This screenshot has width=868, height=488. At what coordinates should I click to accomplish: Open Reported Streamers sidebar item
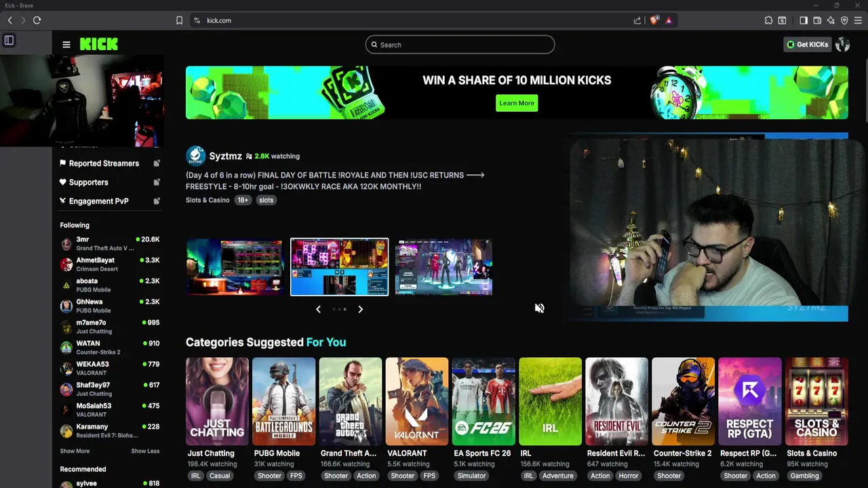click(x=109, y=163)
